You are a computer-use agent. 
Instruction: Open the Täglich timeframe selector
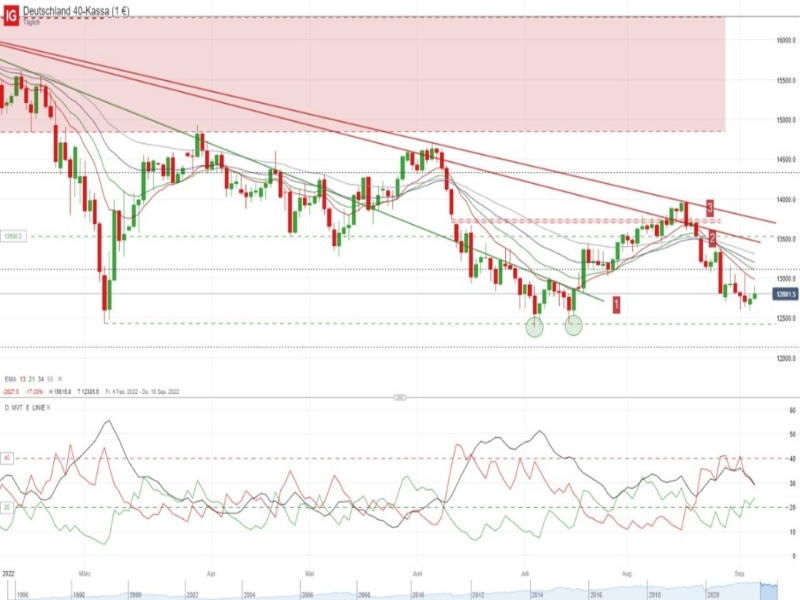[32, 22]
